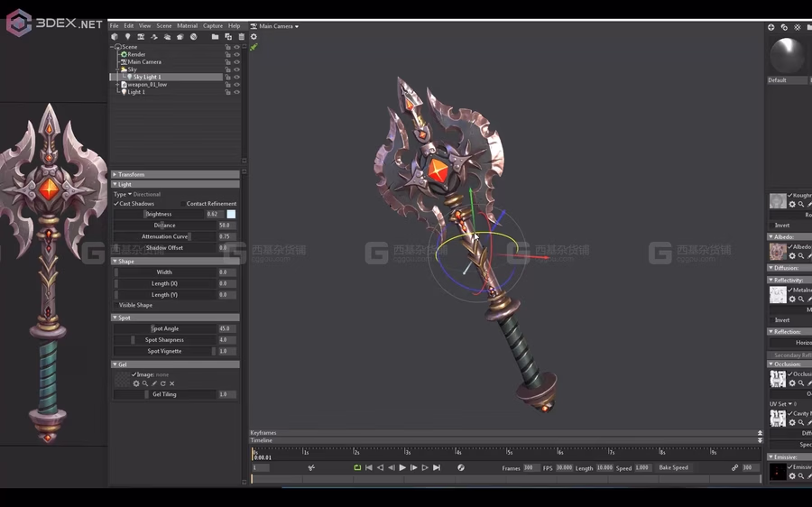Select Light 1 in scene tree
The image size is (812, 507).
click(136, 92)
